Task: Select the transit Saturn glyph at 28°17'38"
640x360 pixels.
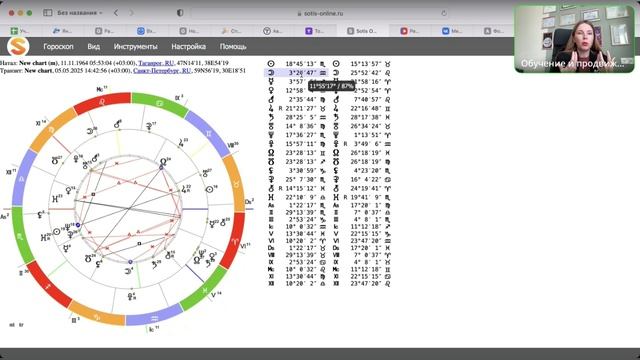Action: (x=336, y=117)
